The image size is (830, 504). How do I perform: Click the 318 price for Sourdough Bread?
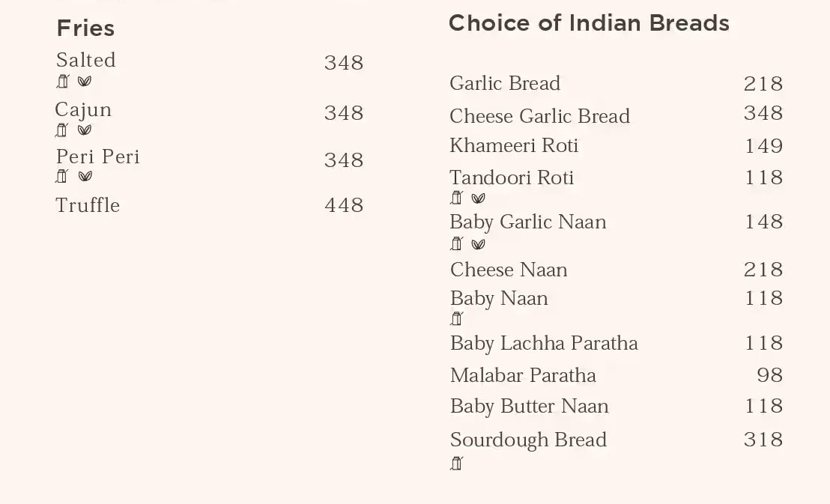763,440
